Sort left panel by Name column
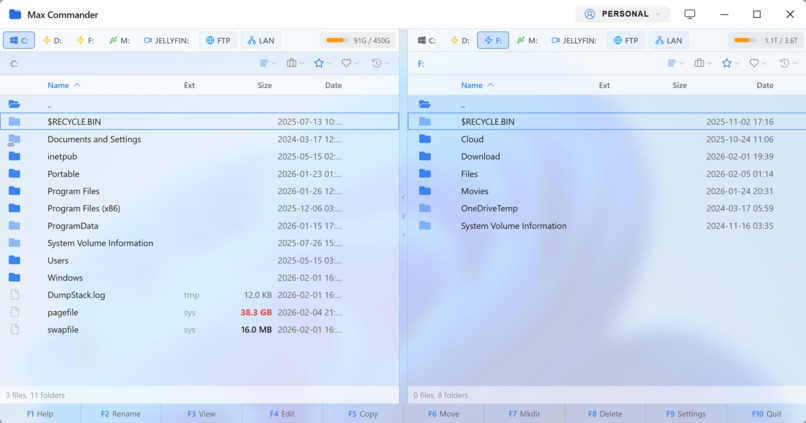Image resolution: width=806 pixels, height=423 pixels. [64, 85]
